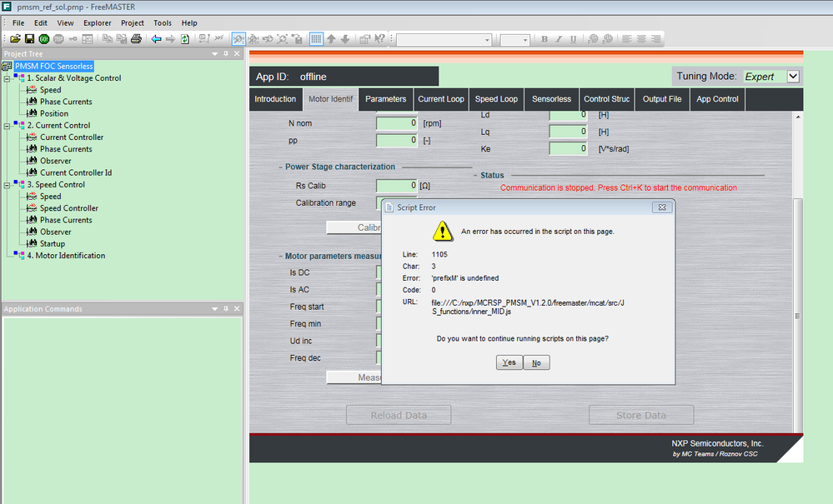The image size is (833, 504).
Task: Open the font size combo box
Action: tap(514, 40)
